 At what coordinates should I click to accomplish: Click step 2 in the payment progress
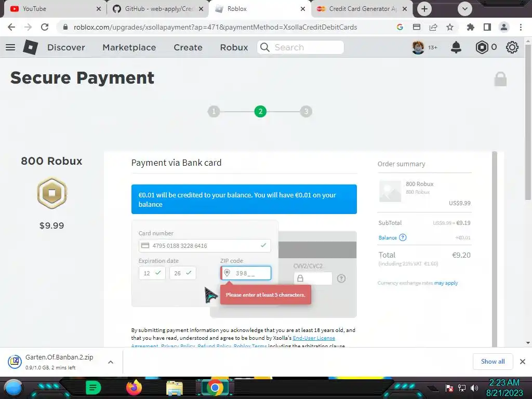tap(260, 111)
